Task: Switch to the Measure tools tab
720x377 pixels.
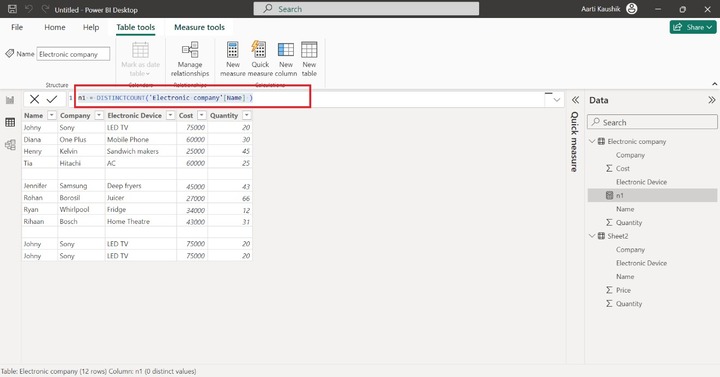Action: (x=199, y=27)
